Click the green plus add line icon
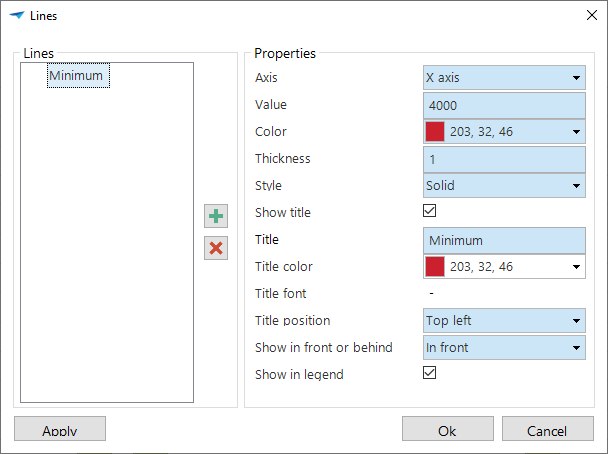The width and height of the screenshot is (608, 454). pos(216,215)
